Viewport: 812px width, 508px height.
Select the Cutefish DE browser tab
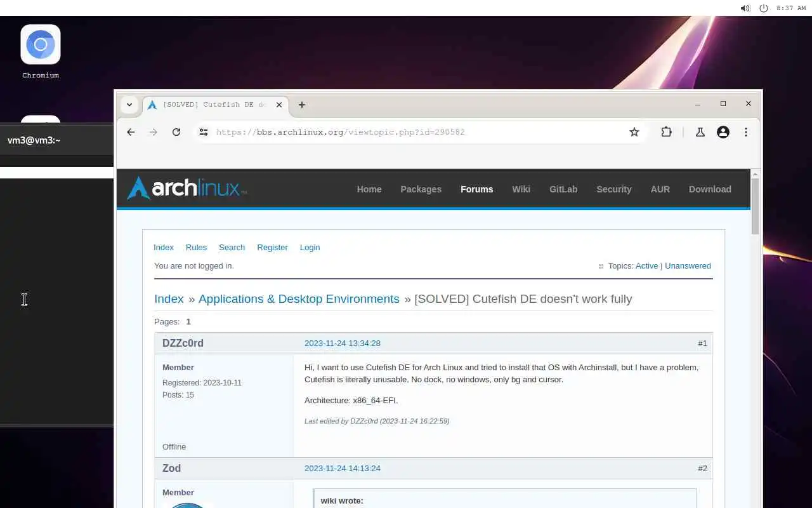214,105
